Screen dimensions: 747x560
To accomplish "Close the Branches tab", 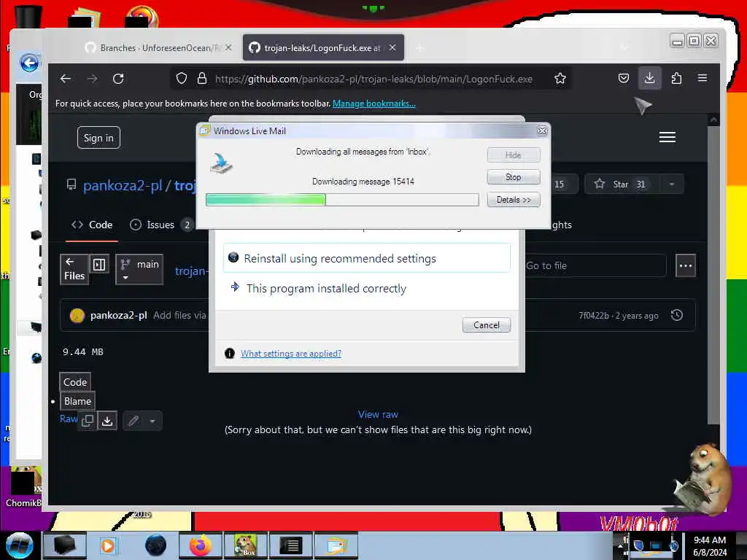I will (x=228, y=47).
